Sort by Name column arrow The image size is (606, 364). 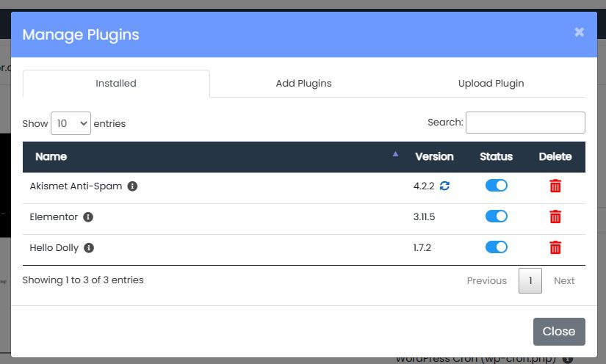pos(395,154)
